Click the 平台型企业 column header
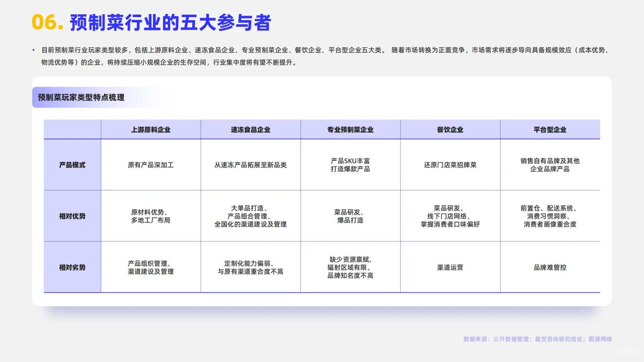The height and width of the screenshot is (362, 644). coord(550,130)
